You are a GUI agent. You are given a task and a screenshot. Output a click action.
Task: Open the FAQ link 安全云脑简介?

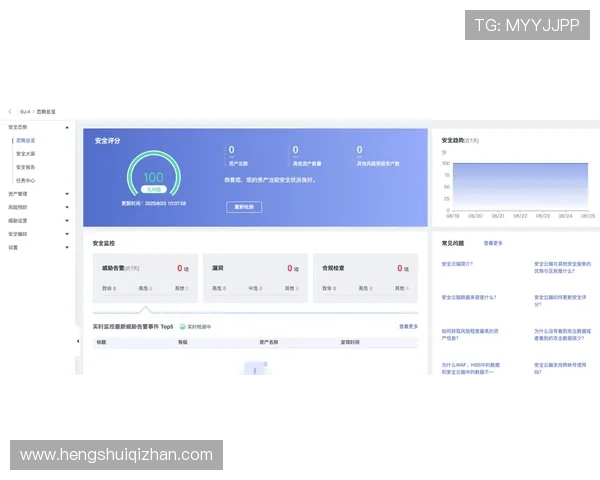(457, 264)
